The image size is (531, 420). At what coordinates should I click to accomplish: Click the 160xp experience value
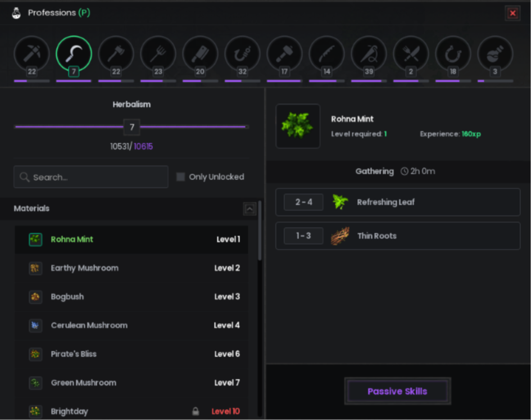(471, 134)
